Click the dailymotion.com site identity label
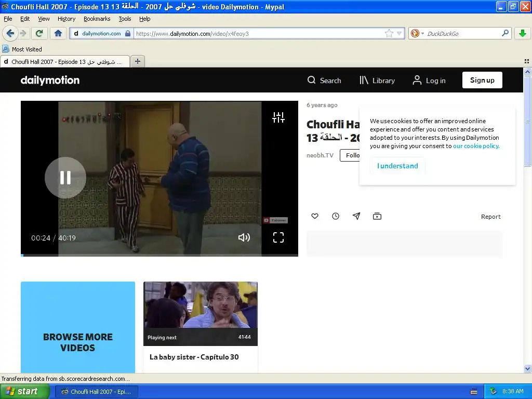This screenshot has height=399, width=532. click(101, 33)
